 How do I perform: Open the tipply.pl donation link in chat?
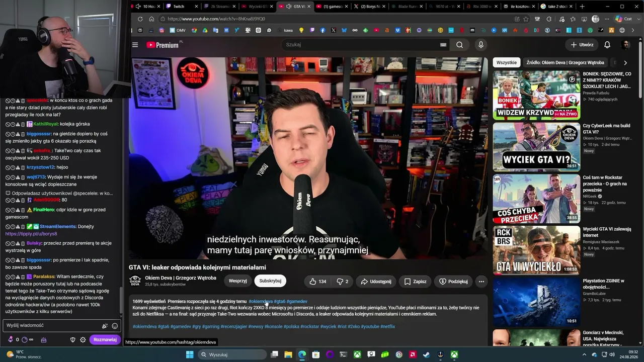(x=31, y=234)
